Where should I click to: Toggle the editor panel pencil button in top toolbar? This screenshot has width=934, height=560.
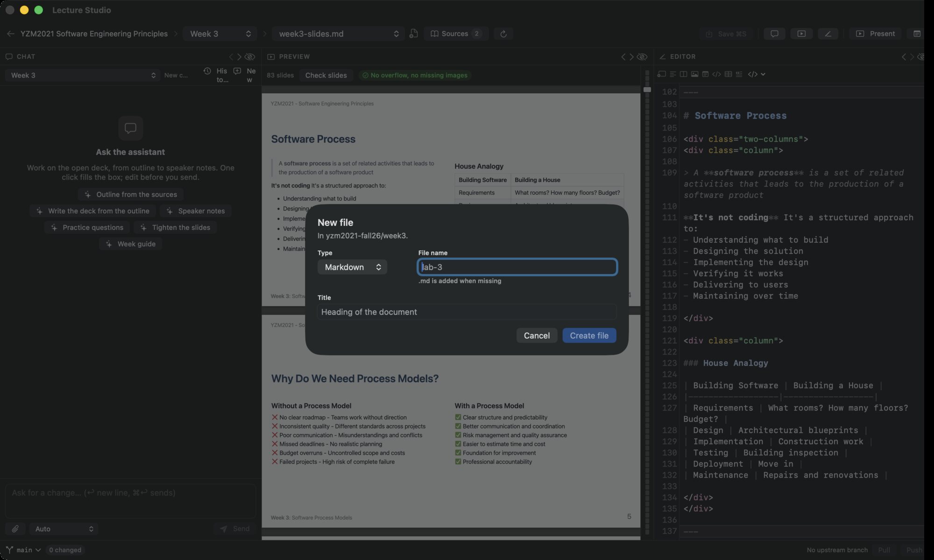click(828, 34)
